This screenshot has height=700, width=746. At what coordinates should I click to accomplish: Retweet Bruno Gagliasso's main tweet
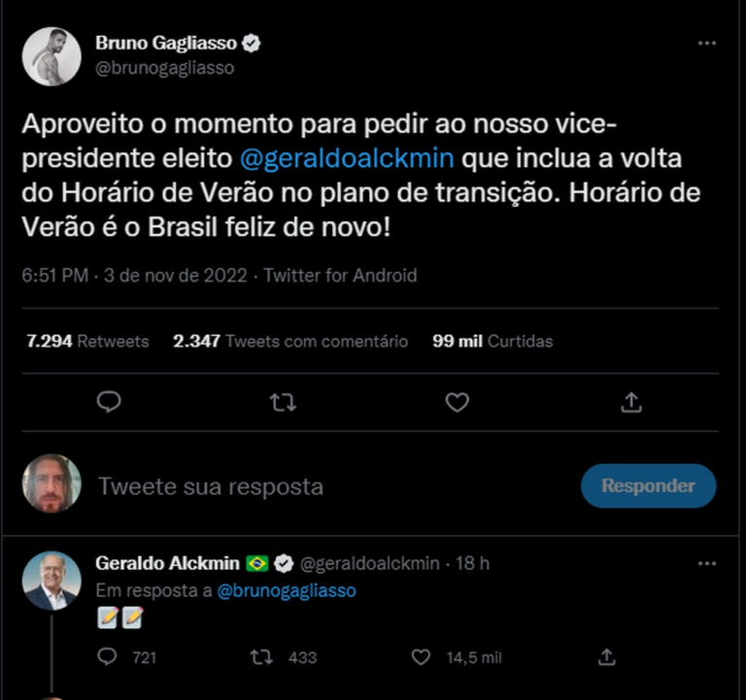pyautogui.click(x=283, y=402)
